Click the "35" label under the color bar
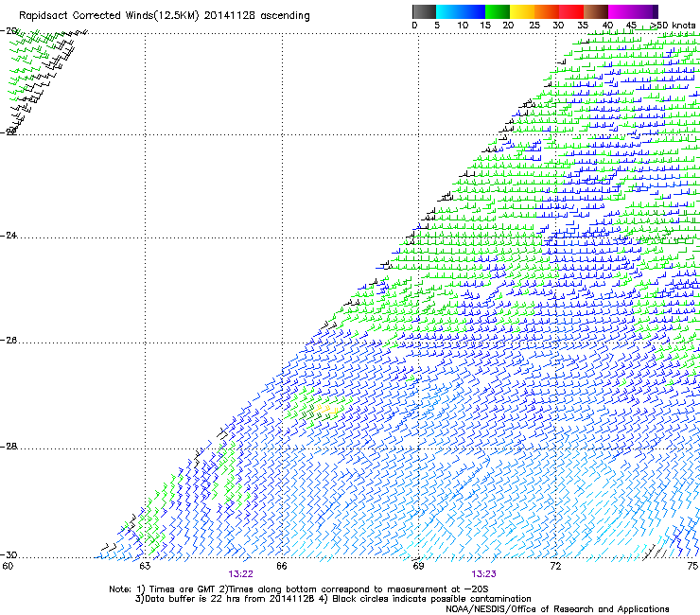The image size is (700, 615). [583, 26]
